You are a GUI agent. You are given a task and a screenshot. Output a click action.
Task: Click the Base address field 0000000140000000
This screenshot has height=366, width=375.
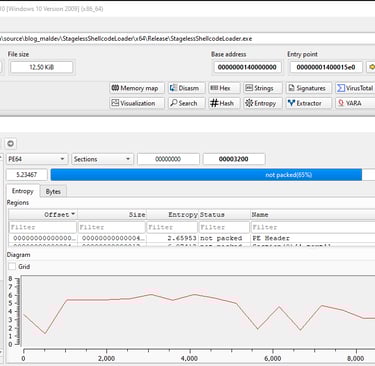click(247, 67)
